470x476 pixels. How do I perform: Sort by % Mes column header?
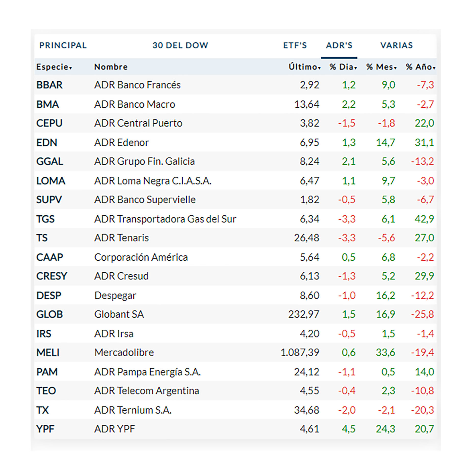pos(381,67)
